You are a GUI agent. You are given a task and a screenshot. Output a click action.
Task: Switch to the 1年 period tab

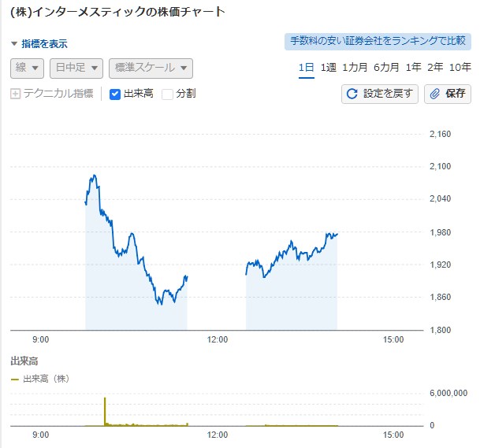click(413, 67)
